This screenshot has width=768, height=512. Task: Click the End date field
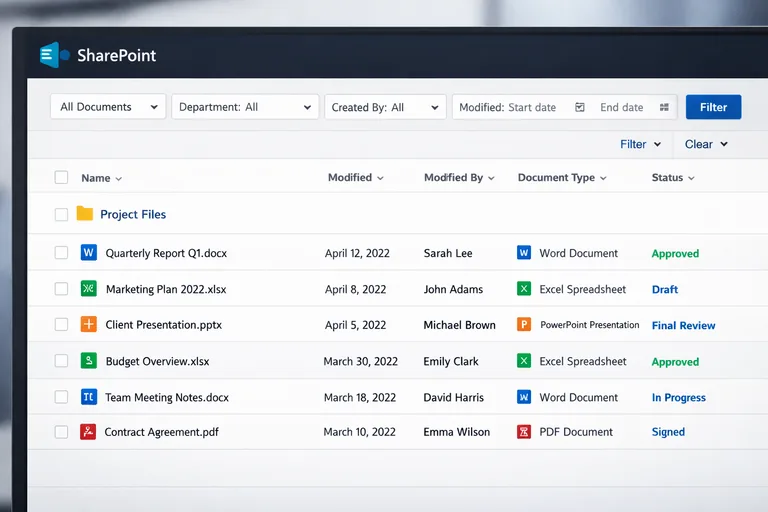622,107
